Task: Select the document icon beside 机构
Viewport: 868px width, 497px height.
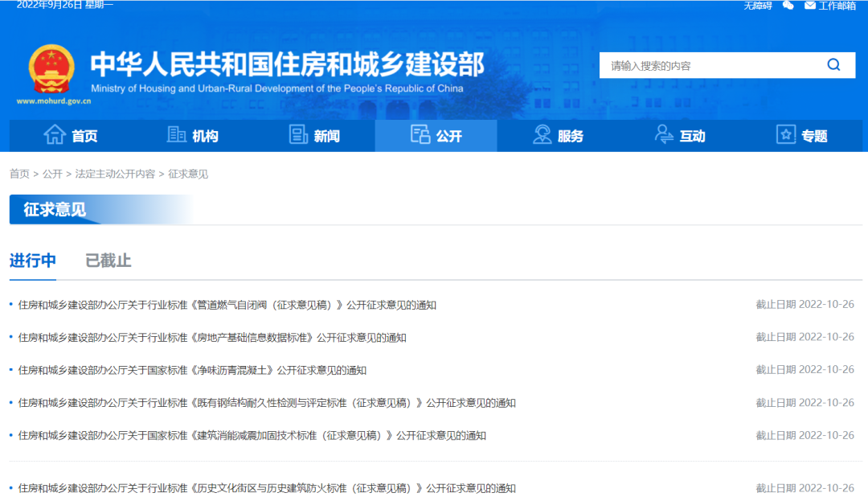Action: click(x=176, y=135)
